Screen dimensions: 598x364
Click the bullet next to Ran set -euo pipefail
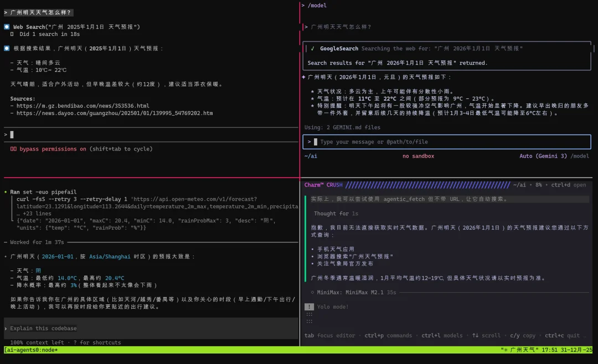6,192
